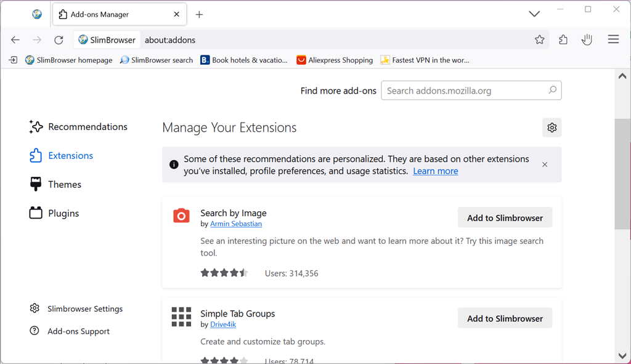This screenshot has height=364, width=631.
Task: Open Book hotels & vacations bookmark
Action: (x=244, y=60)
